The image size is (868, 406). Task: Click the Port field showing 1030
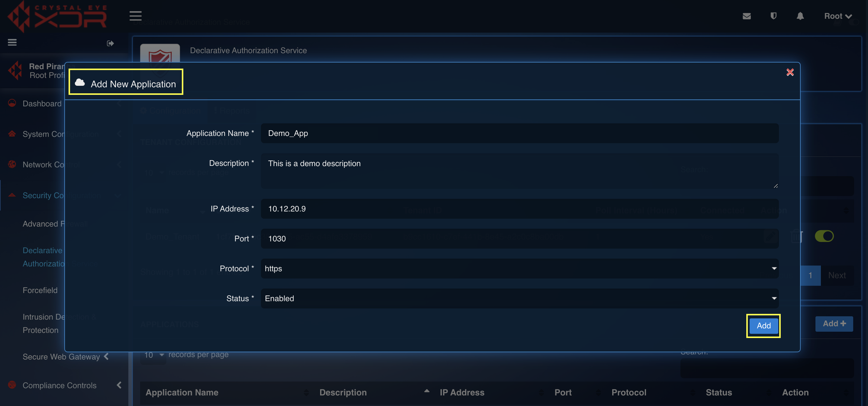click(x=519, y=239)
